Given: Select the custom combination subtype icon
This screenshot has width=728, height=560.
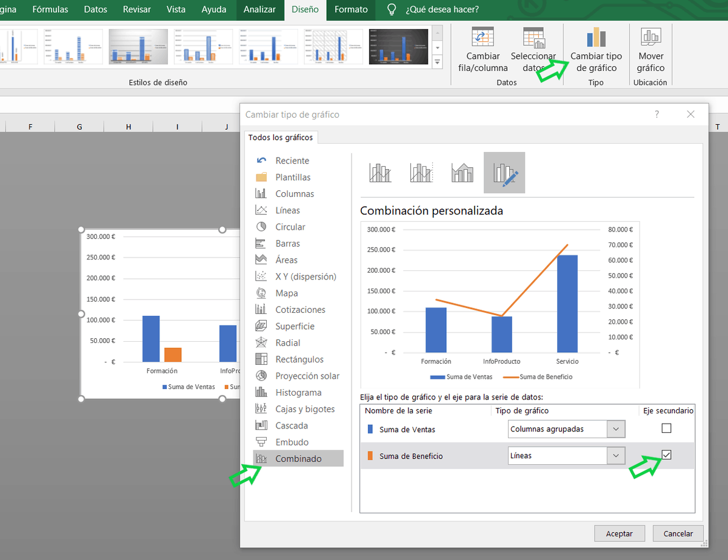Looking at the screenshot, I should click(504, 173).
